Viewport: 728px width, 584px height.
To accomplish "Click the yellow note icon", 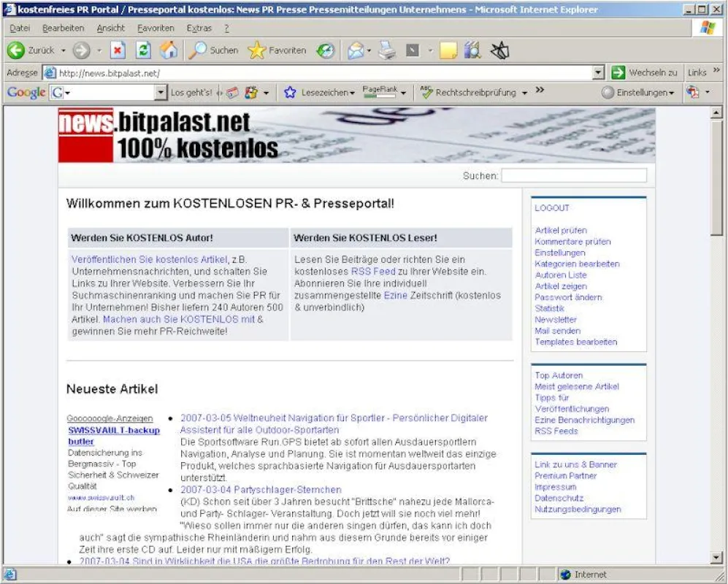I will (x=448, y=50).
